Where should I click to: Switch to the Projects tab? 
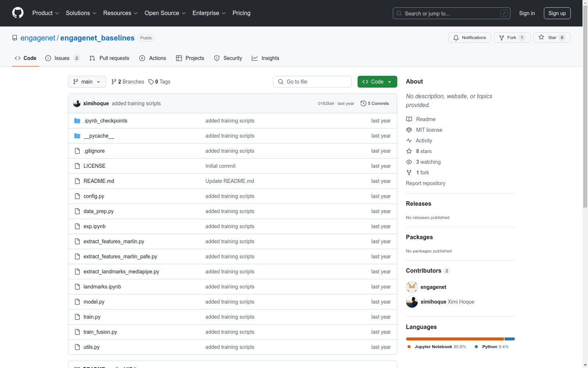pos(190,58)
